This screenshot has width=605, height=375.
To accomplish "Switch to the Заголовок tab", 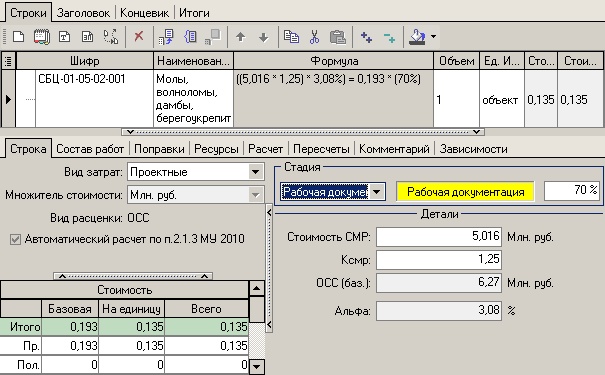I will (x=83, y=13).
